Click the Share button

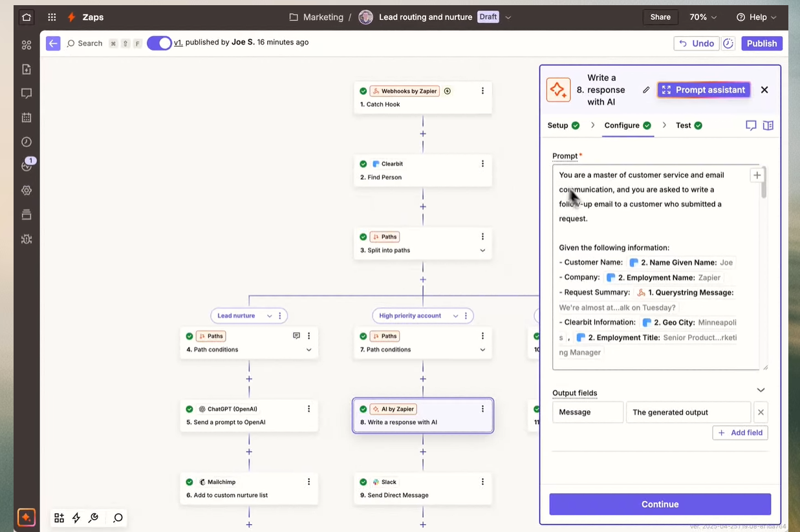[660, 17]
